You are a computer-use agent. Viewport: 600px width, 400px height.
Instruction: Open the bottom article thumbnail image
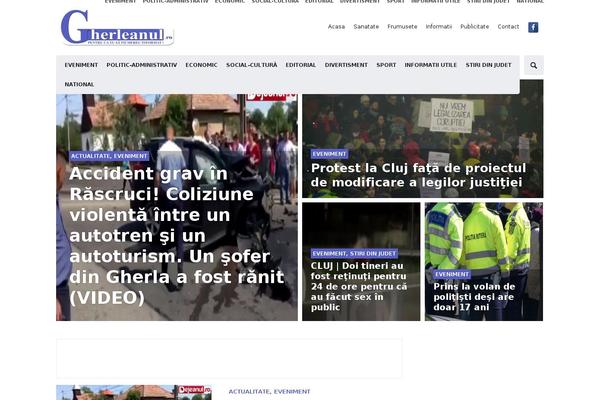[x=134, y=393]
